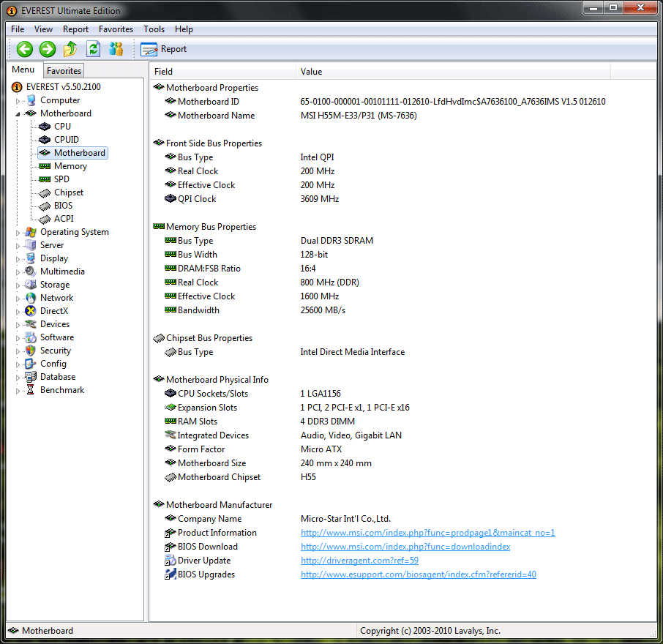Click the Network globe icon
This screenshot has height=644, width=663.
point(31,298)
